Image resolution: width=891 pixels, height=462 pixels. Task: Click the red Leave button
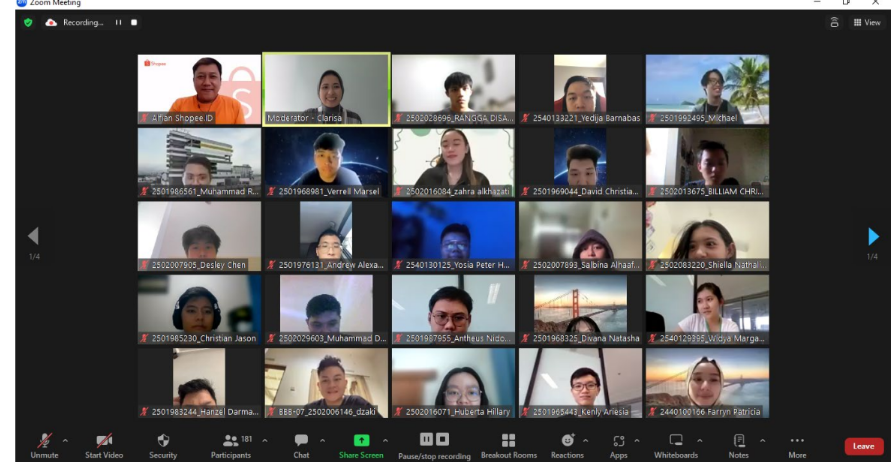tap(863, 446)
